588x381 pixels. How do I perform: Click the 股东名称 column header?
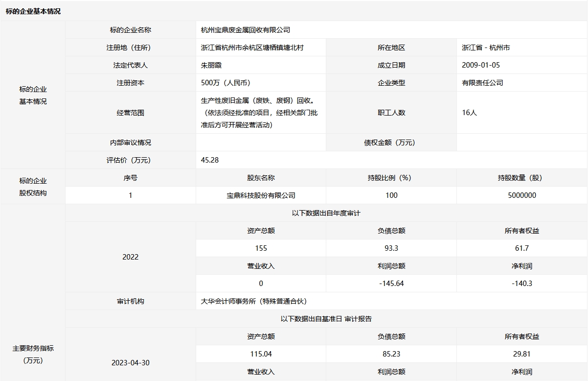tap(261, 178)
